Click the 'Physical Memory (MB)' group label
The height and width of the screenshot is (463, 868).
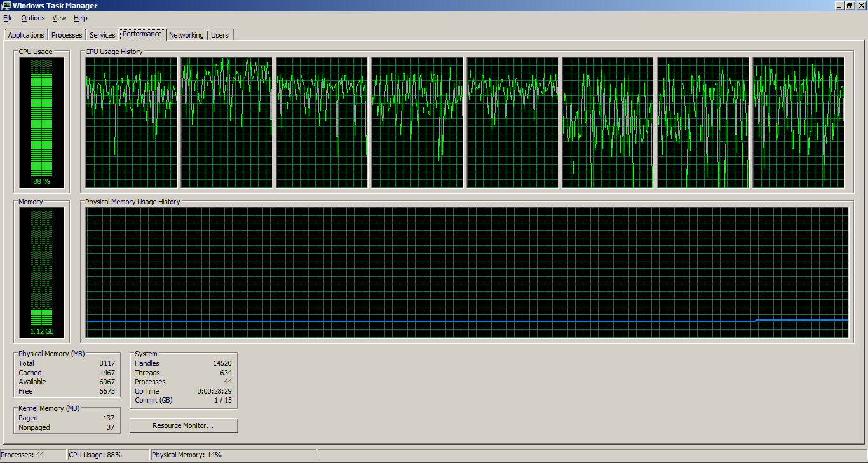pyautogui.click(x=51, y=354)
